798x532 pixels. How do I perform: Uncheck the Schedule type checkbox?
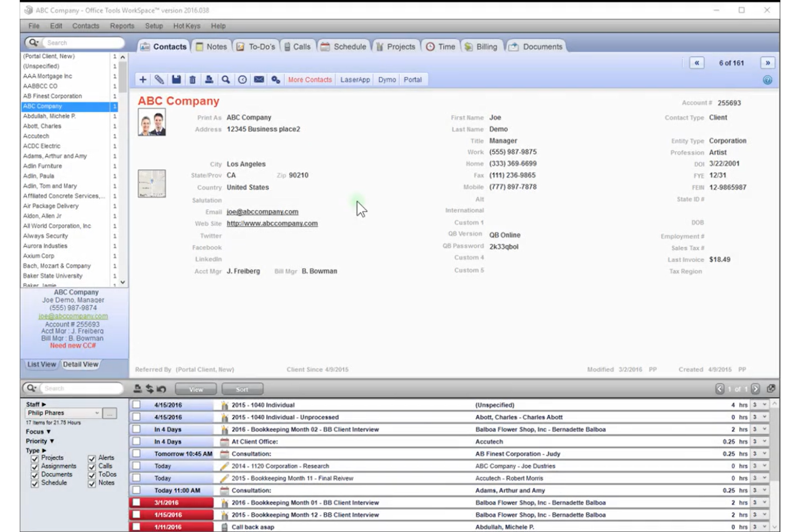(x=35, y=483)
